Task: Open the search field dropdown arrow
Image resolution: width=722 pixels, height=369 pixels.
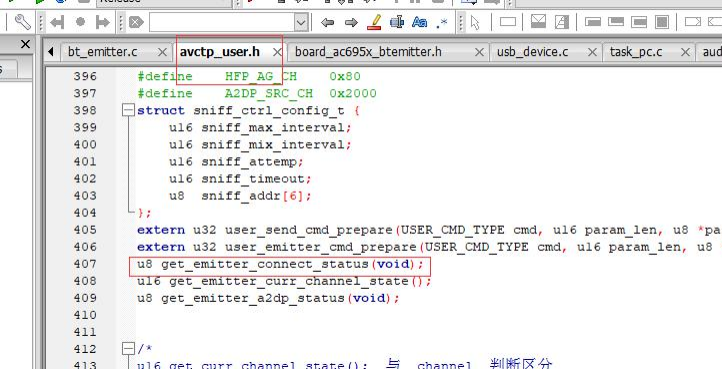Action: point(301,22)
